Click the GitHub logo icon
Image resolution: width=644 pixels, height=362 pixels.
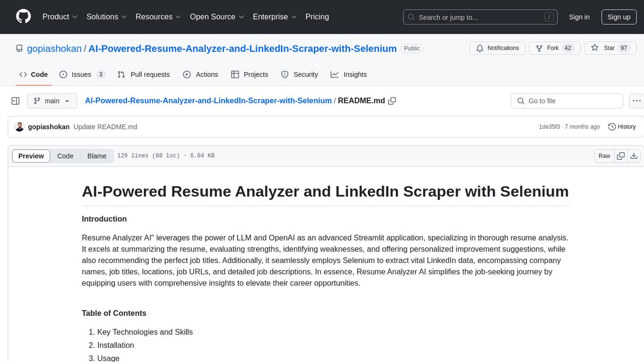tap(23, 17)
